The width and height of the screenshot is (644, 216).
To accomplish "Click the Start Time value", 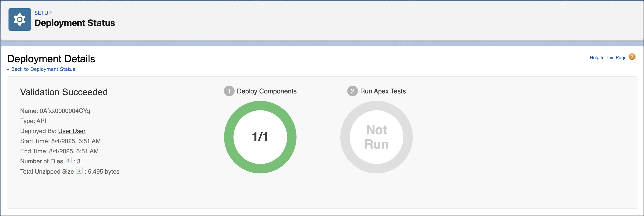I will click(76, 141).
